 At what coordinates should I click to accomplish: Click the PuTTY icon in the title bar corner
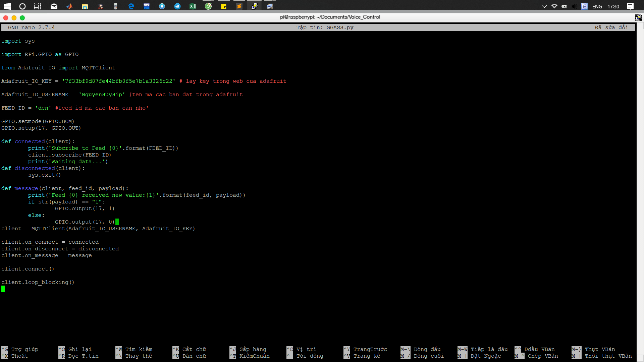[638, 17]
